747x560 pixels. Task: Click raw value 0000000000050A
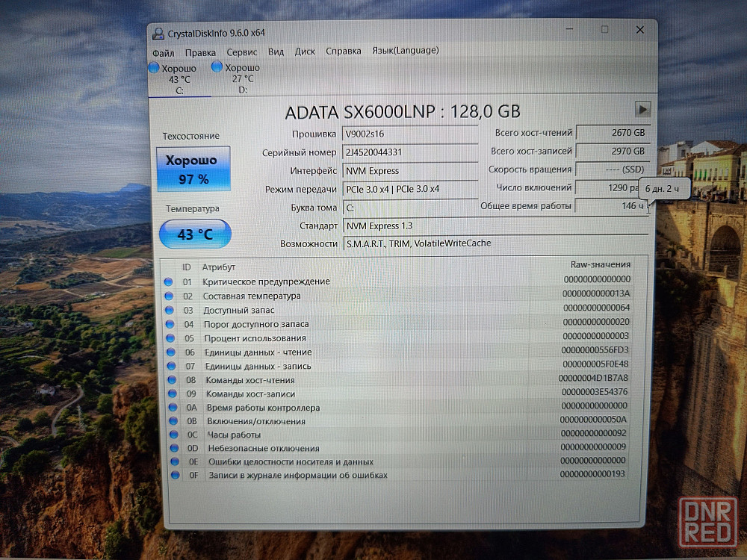(593, 420)
